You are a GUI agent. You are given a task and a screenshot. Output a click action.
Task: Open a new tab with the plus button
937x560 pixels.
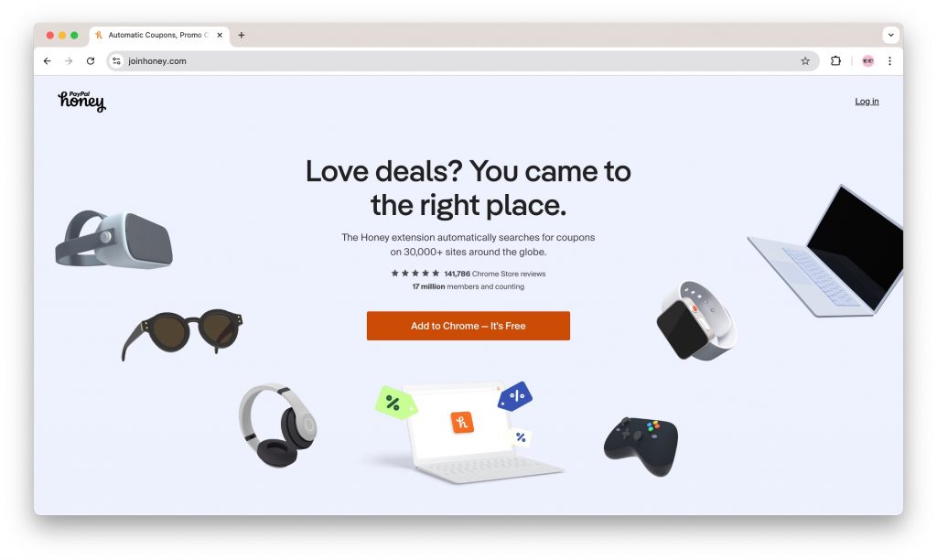[x=242, y=36]
